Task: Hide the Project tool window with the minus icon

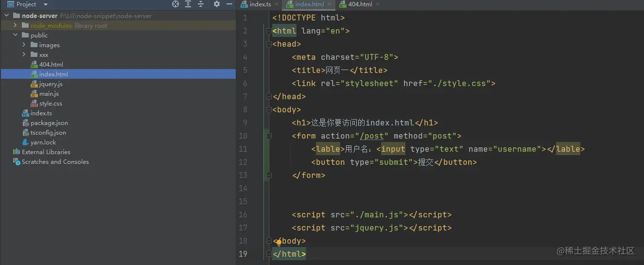Action: (x=229, y=4)
